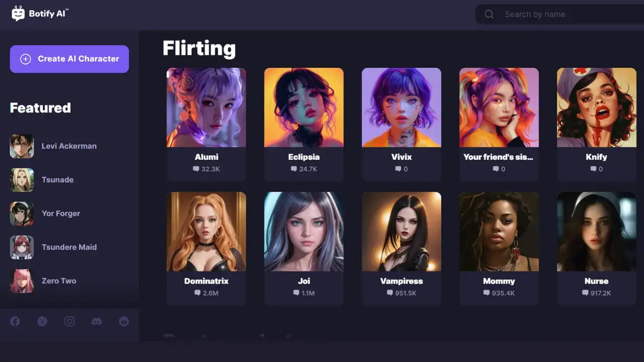Open the Facebook social link icon
This screenshot has height=362, width=644.
click(x=15, y=321)
